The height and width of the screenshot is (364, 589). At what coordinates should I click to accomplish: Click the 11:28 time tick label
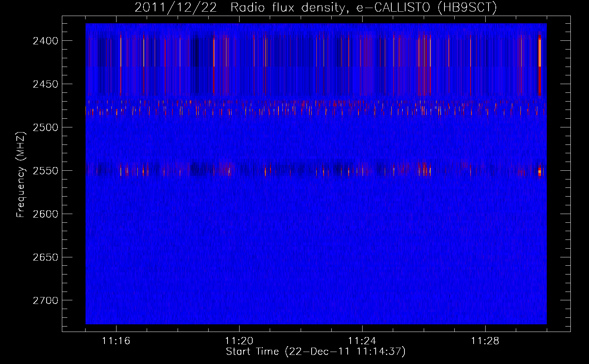[485, 341]
